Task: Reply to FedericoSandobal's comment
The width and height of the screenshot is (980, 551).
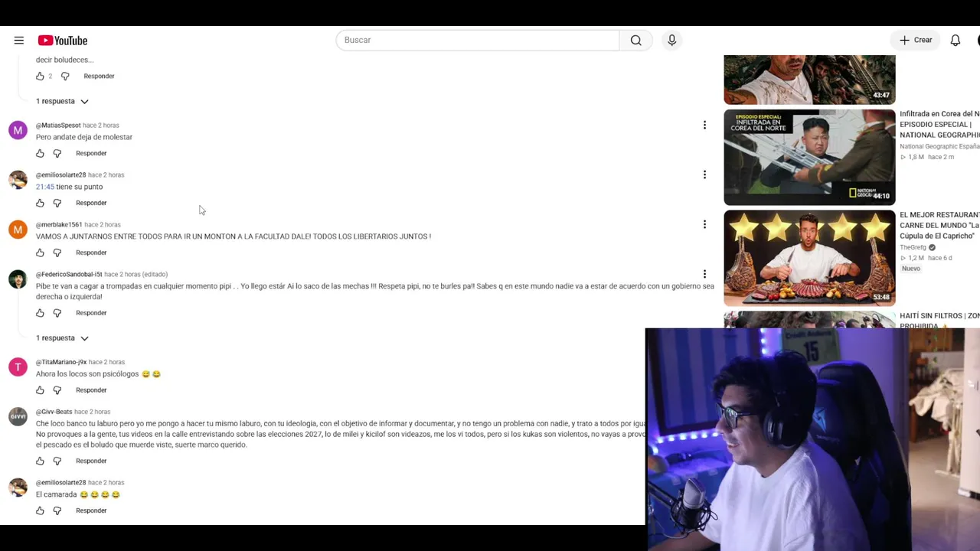Action: 91,313
